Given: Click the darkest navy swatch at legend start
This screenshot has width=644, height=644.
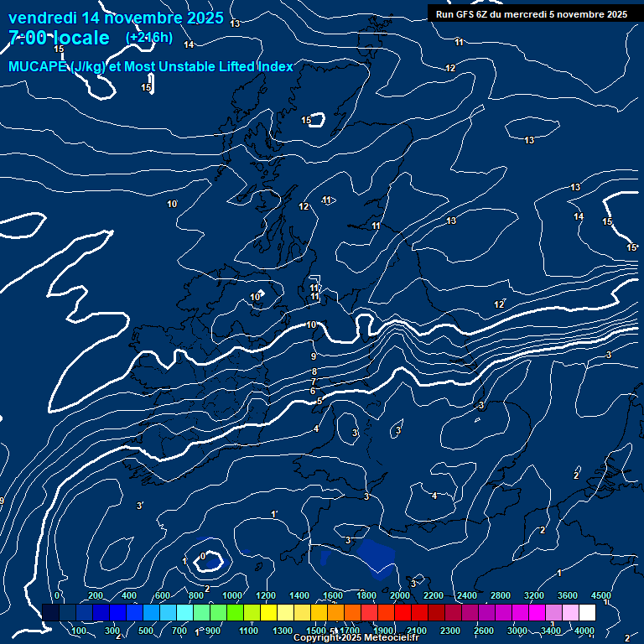Looking at the screenshot, I should pyautogui.click(x=51, y=612).
